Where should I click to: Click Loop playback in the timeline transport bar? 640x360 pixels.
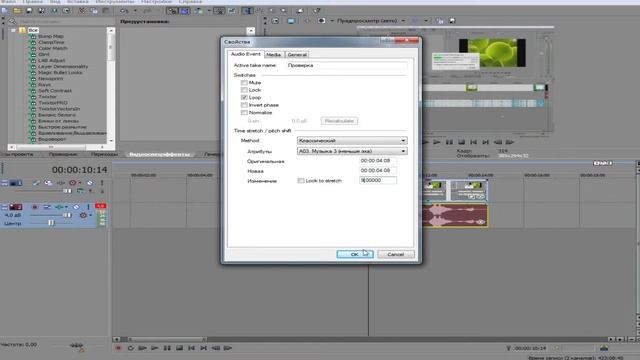tap(131, 348)
